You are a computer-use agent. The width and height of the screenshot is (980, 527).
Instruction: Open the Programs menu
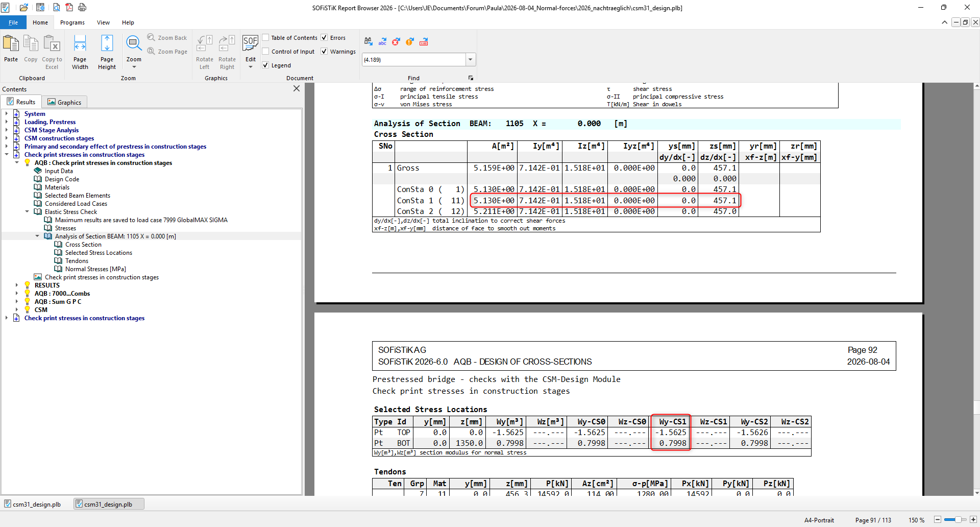[72, 22]
